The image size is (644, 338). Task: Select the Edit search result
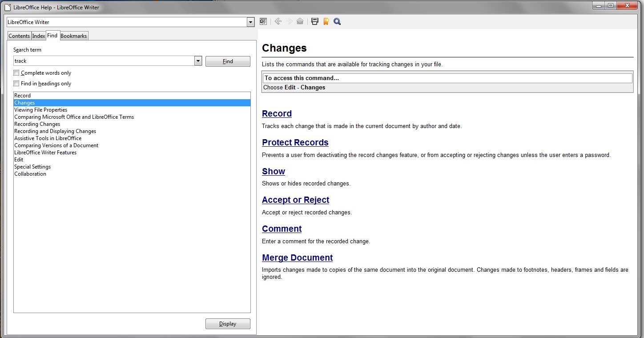[132, 160]
